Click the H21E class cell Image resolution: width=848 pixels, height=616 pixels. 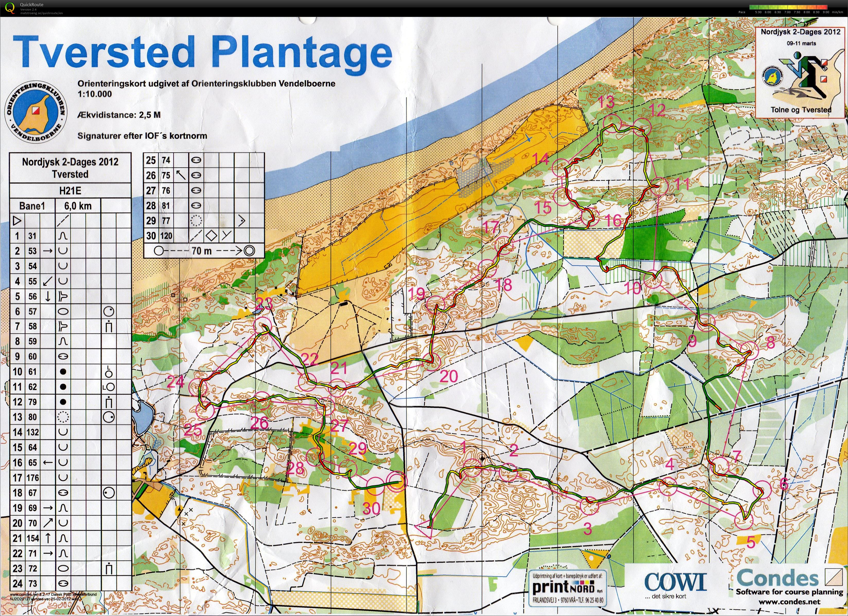[70, 191]
